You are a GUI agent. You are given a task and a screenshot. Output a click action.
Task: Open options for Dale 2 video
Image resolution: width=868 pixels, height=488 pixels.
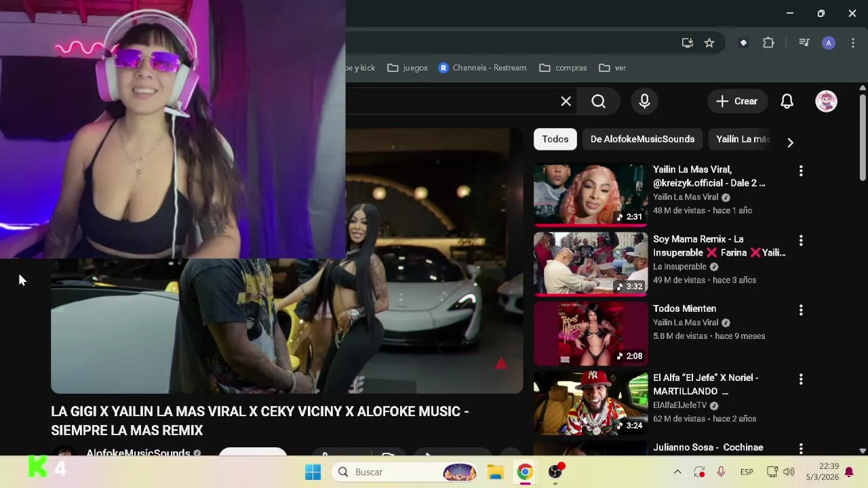[x=801, y=171]
